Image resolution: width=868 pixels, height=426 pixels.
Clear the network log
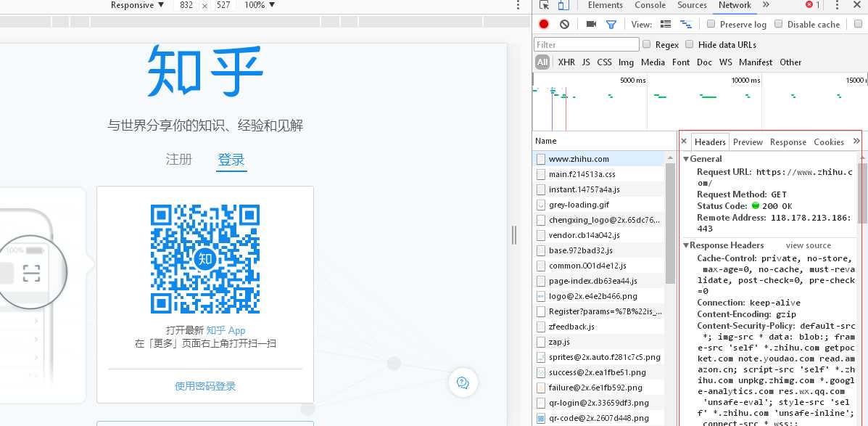click(x=564, y=24)
